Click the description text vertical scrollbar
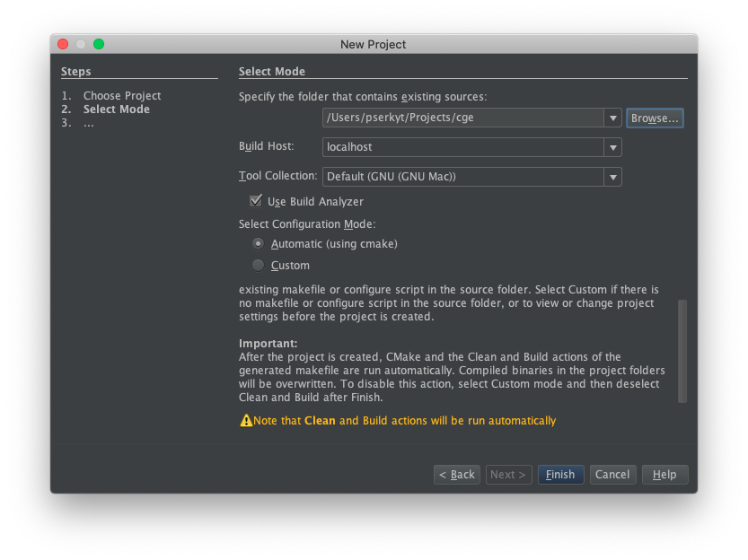Image resolution: width=748 pixels, height=560 pixels. [x=682, y=351]
